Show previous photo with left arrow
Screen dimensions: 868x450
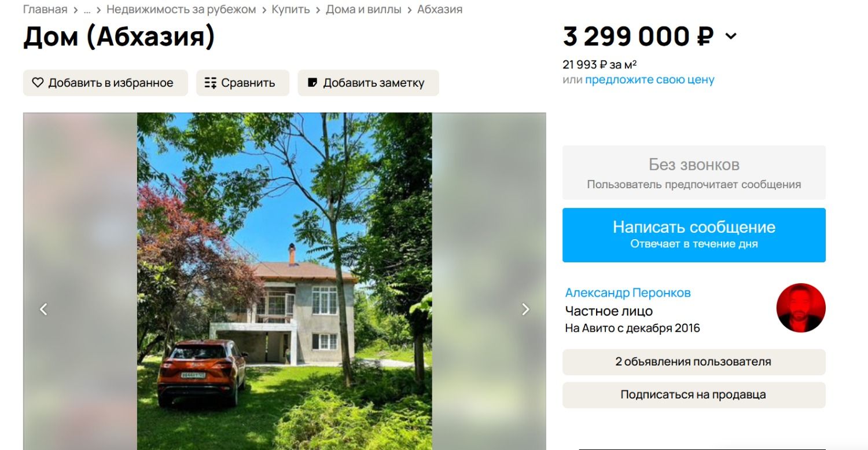click(43, 309)
